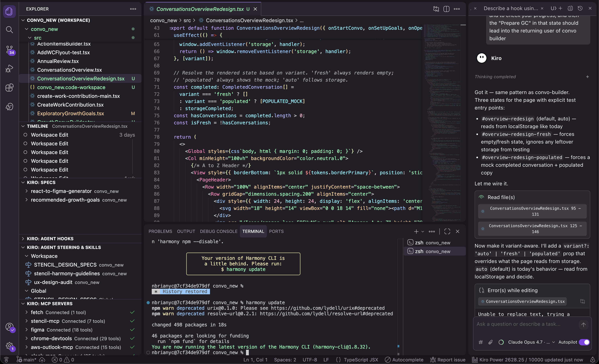Open the Explorer view in activity bar

pos(9,11)
